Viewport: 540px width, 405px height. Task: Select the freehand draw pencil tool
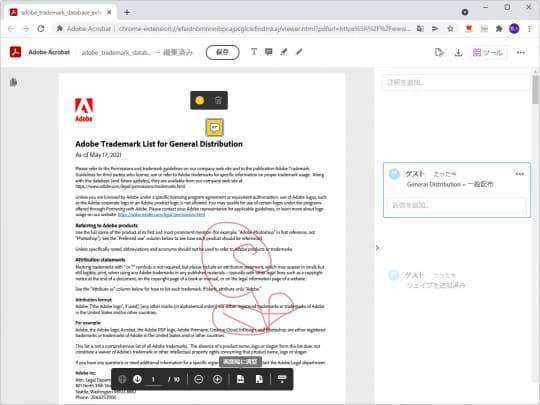tap(299, 52)
